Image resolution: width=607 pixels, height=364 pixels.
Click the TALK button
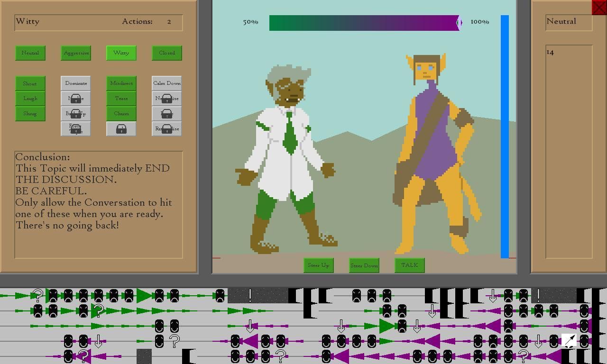[x=410, y=265]
